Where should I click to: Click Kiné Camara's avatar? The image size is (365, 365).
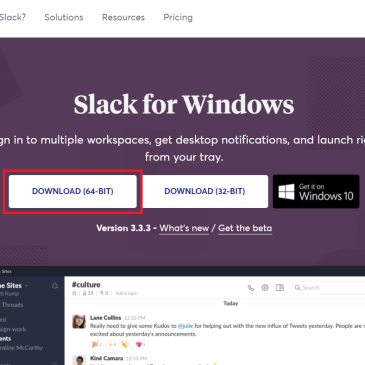pos(79,361)
